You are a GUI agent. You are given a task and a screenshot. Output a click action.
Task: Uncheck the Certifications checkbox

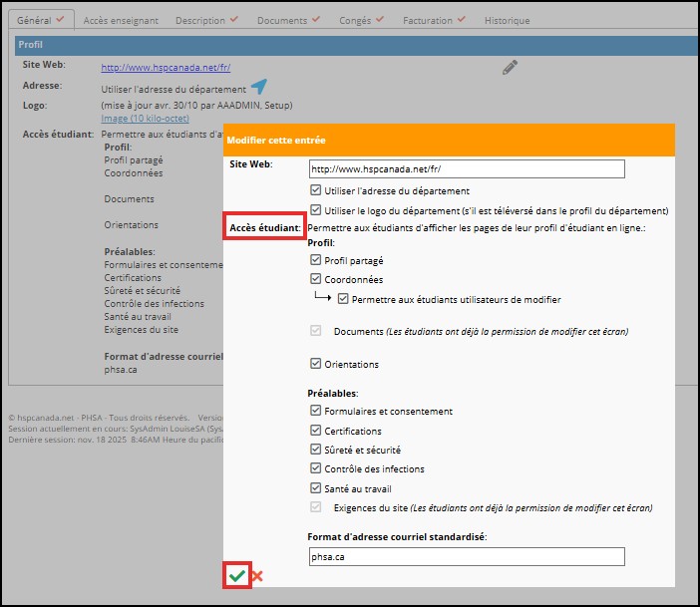(316, 431)
